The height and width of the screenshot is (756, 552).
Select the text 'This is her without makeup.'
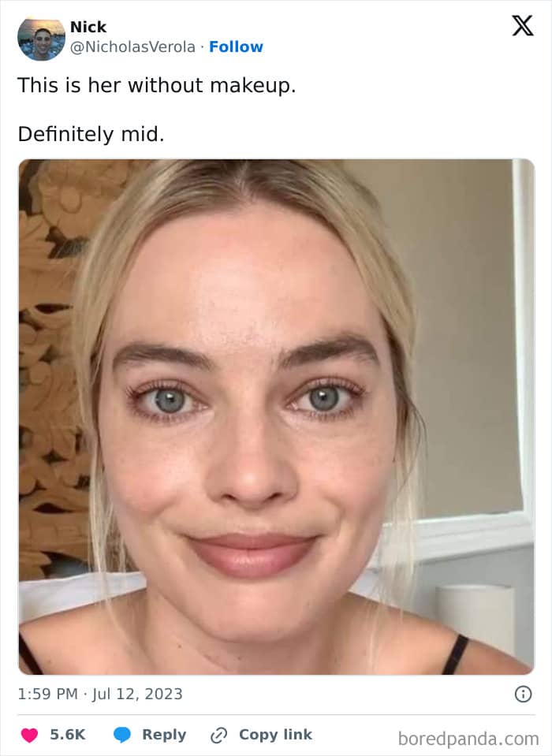[157, 85]
